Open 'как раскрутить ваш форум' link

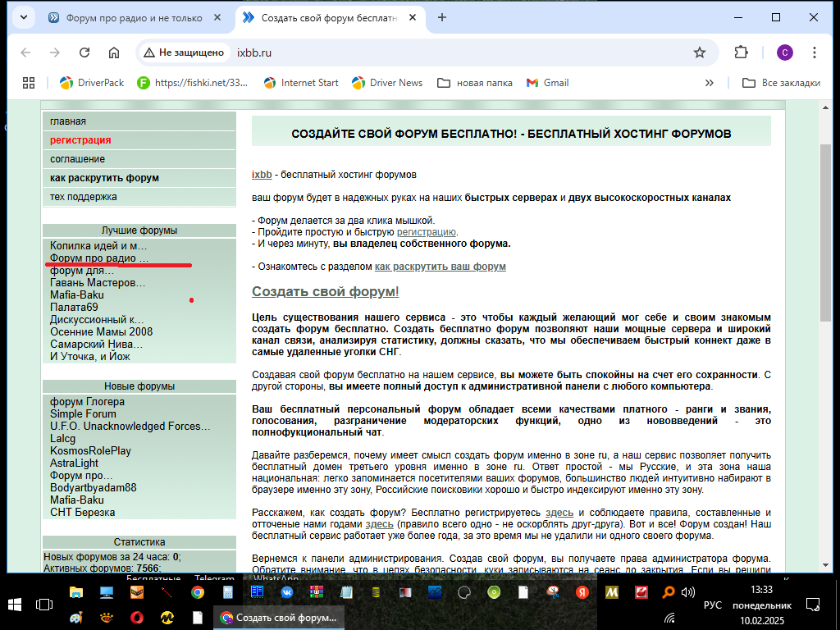point(441,267)
